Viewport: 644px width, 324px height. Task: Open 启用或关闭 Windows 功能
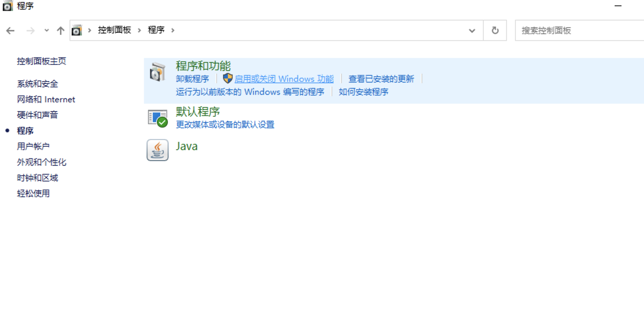pyautogui.click(x=284, y=79)
